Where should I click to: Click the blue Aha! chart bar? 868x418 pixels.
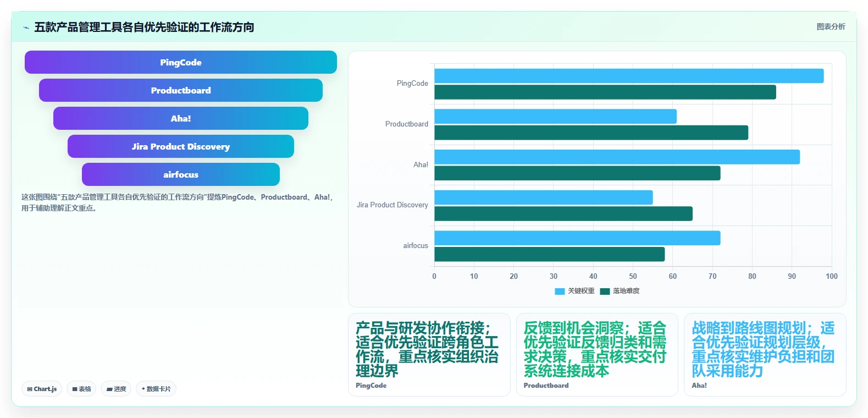point(617,157)
